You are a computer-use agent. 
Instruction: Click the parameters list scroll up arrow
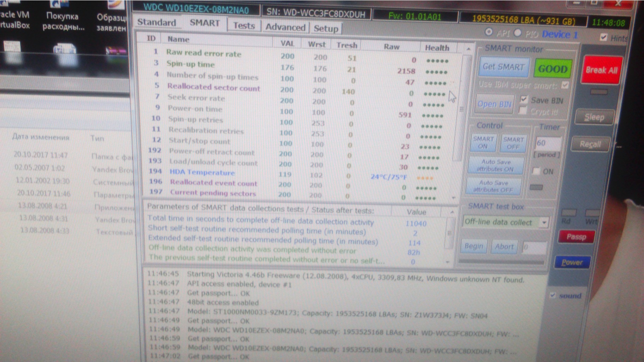(x=452, y=212)
